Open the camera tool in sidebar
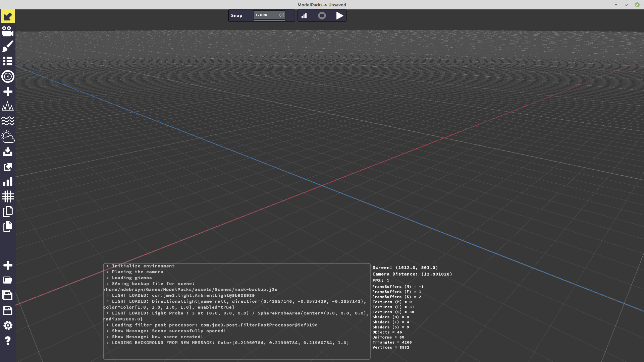The width and height of the screenshot is (644, 362). [7, 31]
